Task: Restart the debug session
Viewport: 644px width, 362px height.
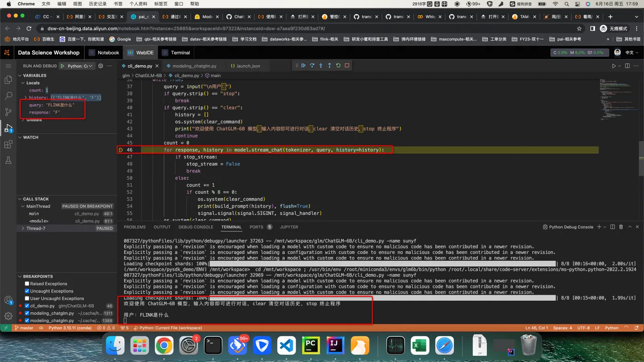Action: [338, 66]
